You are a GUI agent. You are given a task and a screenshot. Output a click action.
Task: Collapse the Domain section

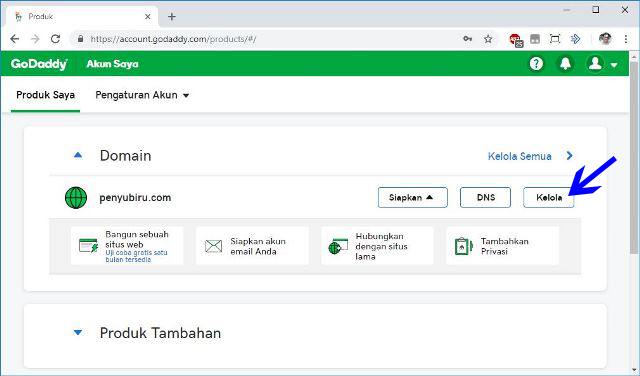tap(78, 155)
